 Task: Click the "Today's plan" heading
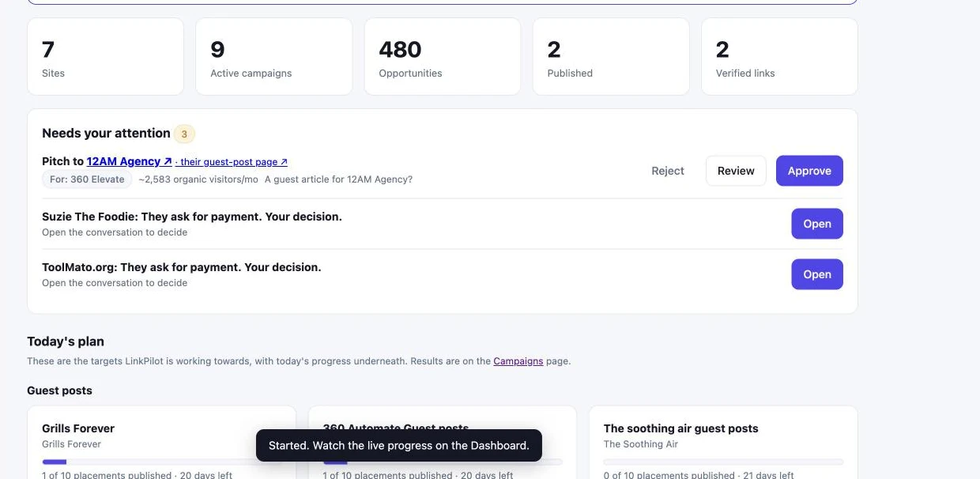pos(66,341)
